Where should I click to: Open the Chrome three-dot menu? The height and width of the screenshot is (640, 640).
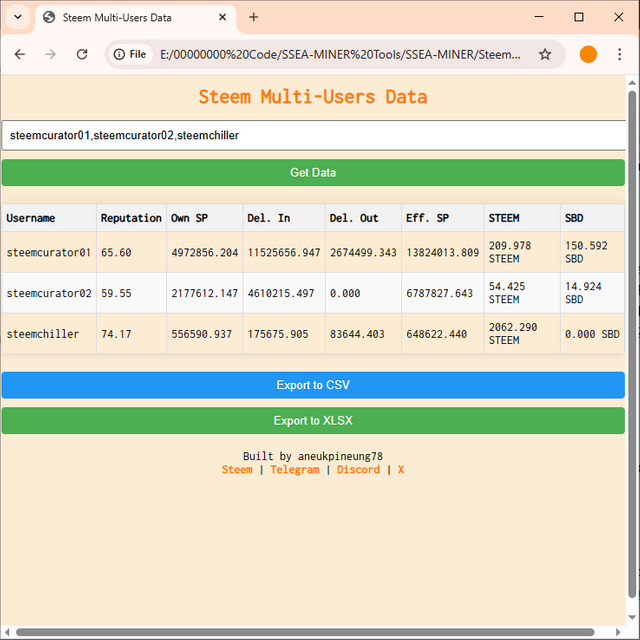click(x=620, y=54)
